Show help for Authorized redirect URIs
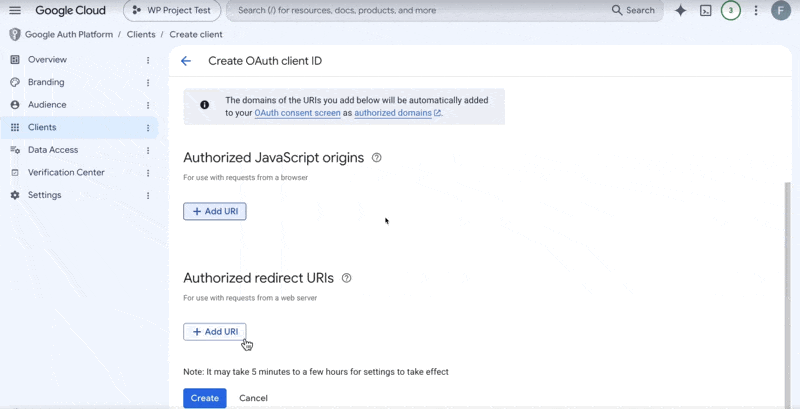Screen dimensions: 800x409 pyautogui.click(x=346, y=278)
